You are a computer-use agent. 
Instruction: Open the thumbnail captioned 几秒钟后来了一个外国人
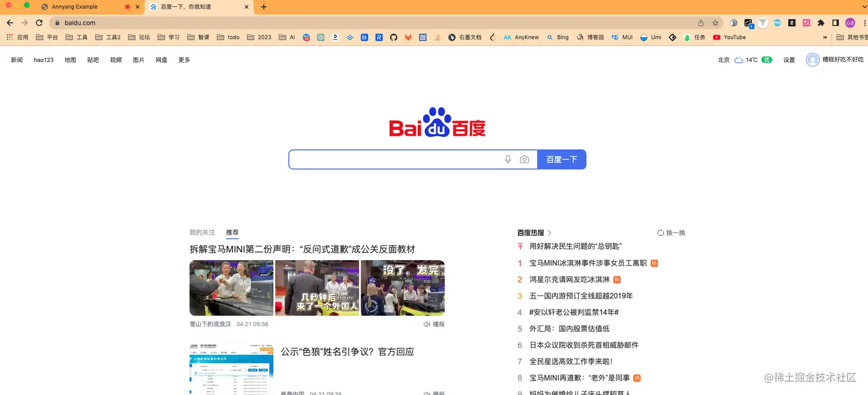pos(317,288)
